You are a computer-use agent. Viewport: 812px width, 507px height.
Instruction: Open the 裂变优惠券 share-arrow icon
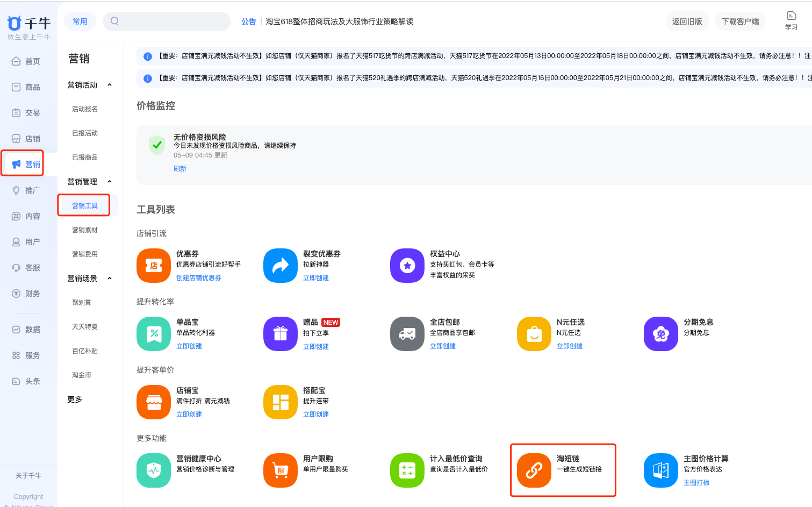(281, 266)
